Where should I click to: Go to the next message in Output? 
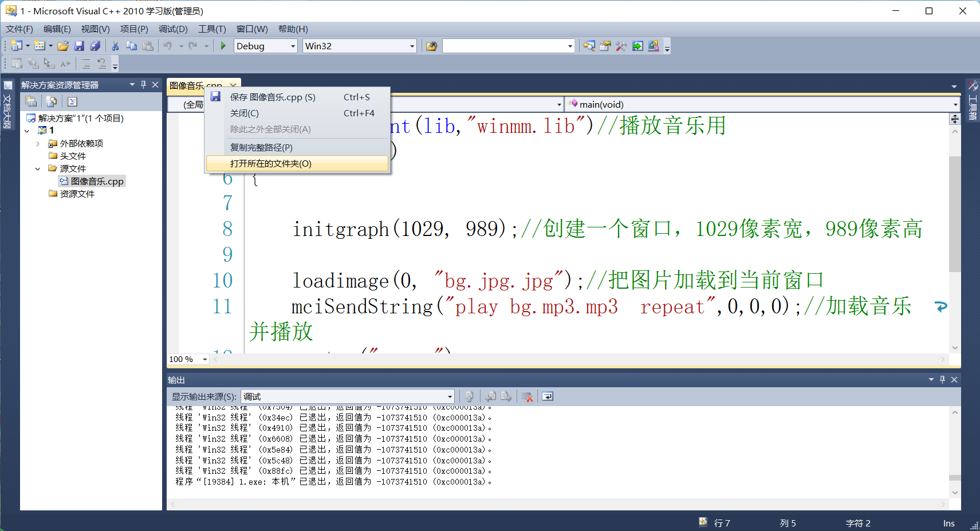[x=506, y=396]
